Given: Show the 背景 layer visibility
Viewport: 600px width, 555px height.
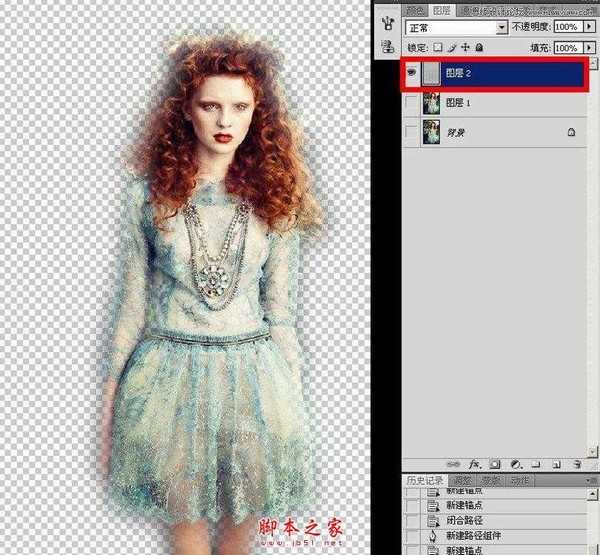Looking at the screenshot, I should click(x=410, y=131).
